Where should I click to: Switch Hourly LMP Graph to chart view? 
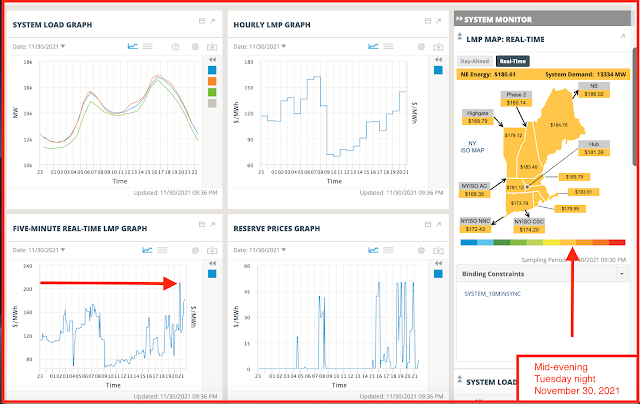(373, 47)
